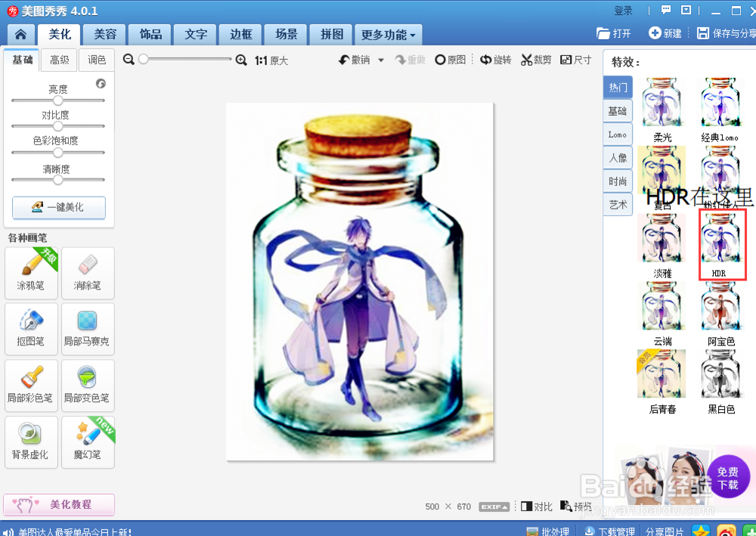Select the 美化 tab

(x=59, y=34)
